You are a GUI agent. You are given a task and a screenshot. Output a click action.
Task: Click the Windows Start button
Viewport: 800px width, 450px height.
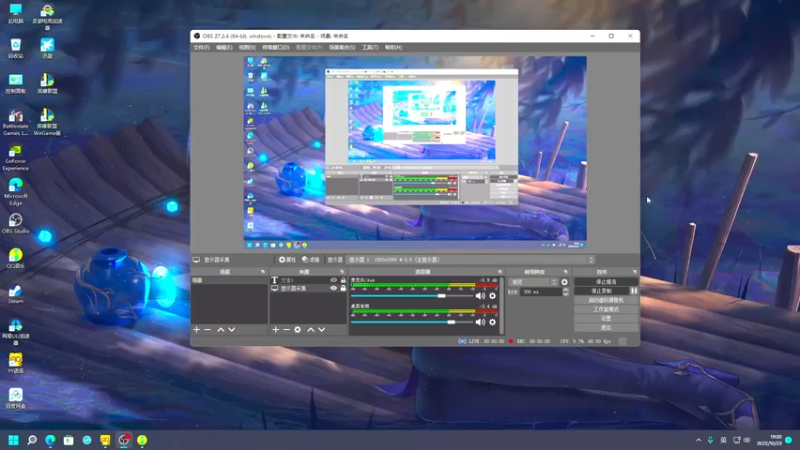click(14, 440)
